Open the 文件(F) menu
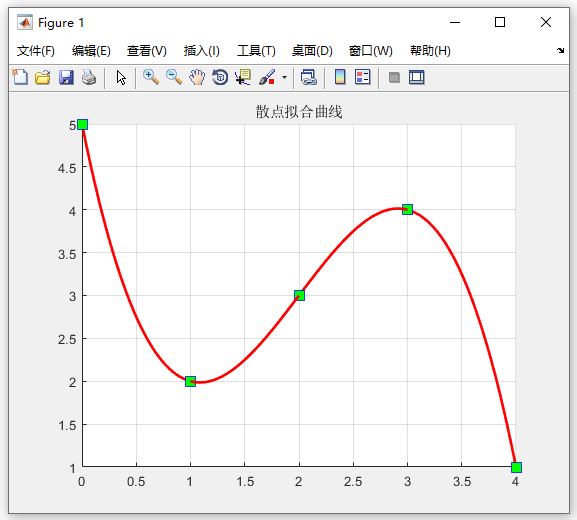 pos(36,51)
